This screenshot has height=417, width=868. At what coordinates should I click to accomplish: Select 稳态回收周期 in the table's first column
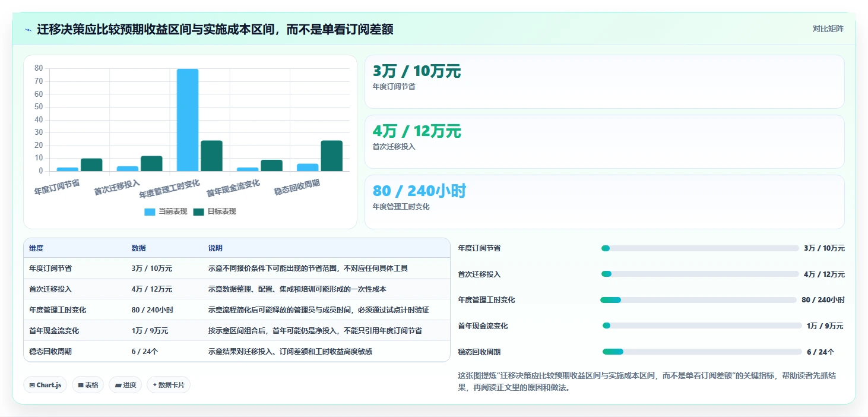(50, 352)
